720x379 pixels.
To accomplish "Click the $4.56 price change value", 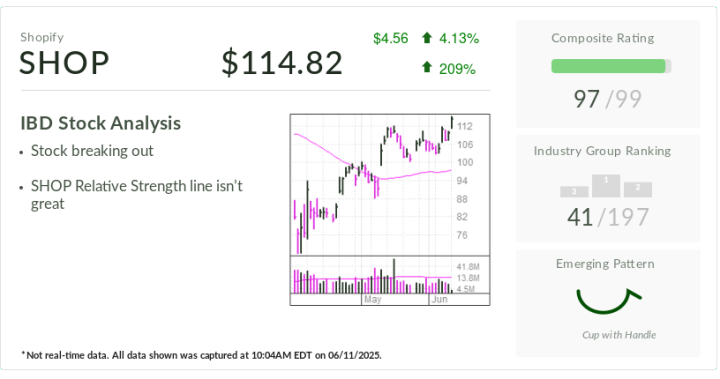I will click(390, 38).
